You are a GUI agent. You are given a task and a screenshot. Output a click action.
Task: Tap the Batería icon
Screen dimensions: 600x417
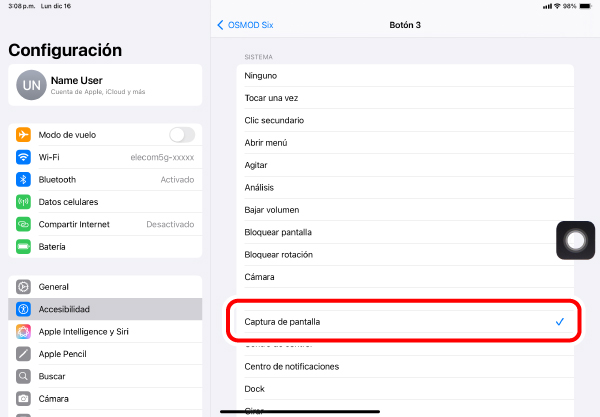pyautogui.click(x=24, y=247)
